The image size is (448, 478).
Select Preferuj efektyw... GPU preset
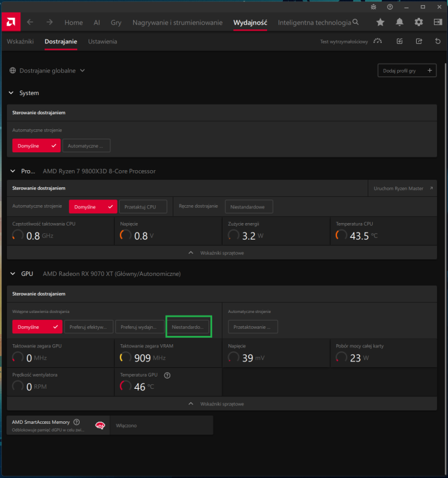[x=89, y=327]
